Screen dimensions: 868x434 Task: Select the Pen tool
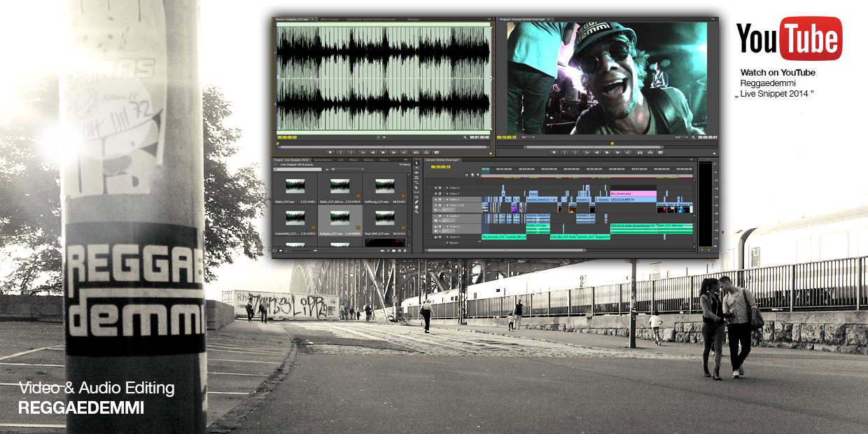pyautogui.click(x=416, y=202)
